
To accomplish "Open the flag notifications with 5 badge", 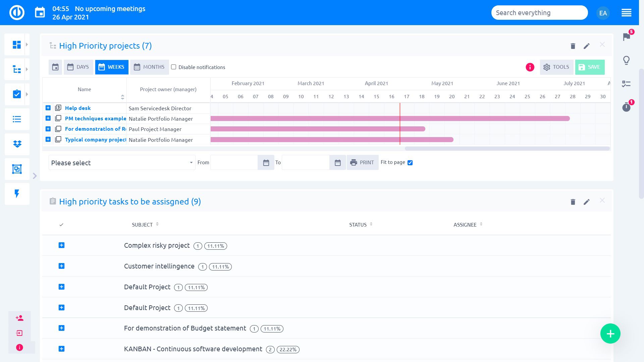I will click(x=626, y=37).
